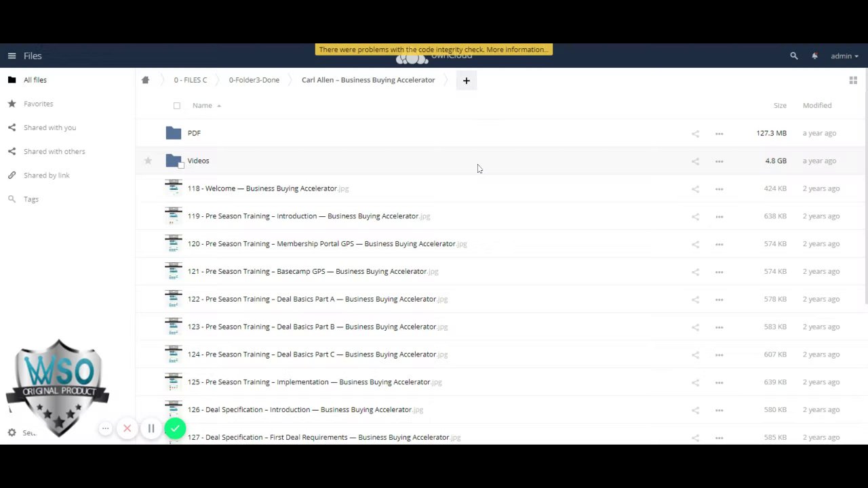Share the file 124 Deal Basics Part C
Screen dimensions: 868x488
(x=695, y=355)
